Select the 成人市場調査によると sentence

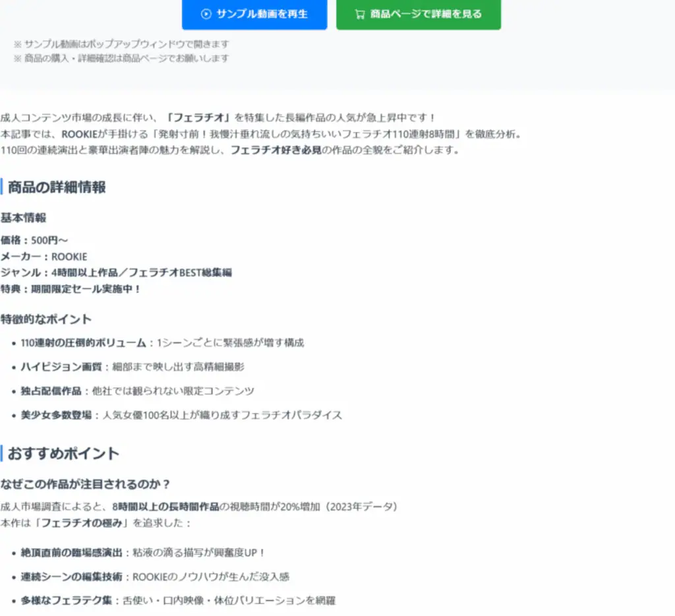point(199,506)
